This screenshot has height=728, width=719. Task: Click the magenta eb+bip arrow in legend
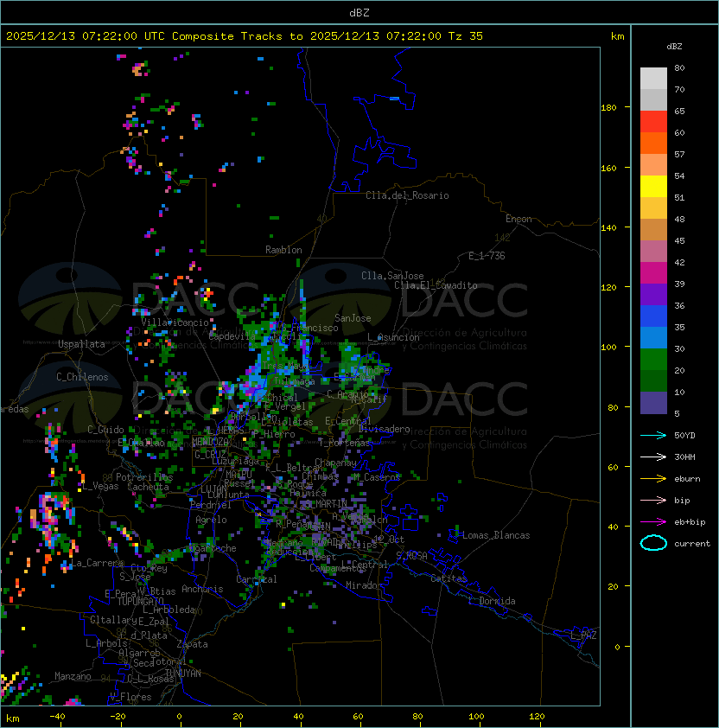653,522
